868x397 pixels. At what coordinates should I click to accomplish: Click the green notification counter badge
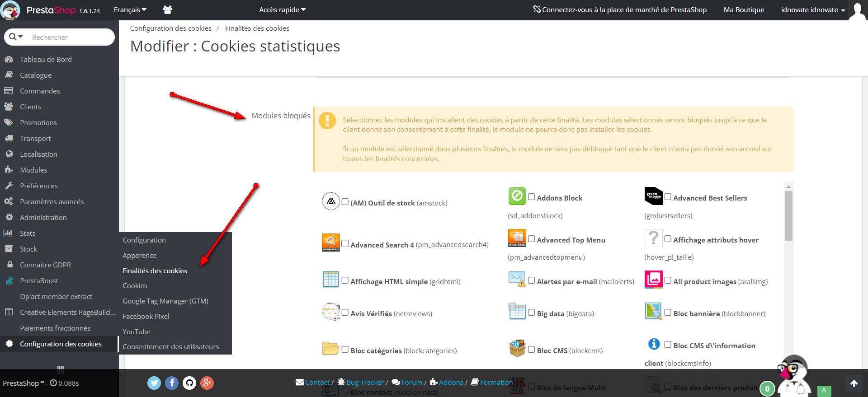[767, 388]
